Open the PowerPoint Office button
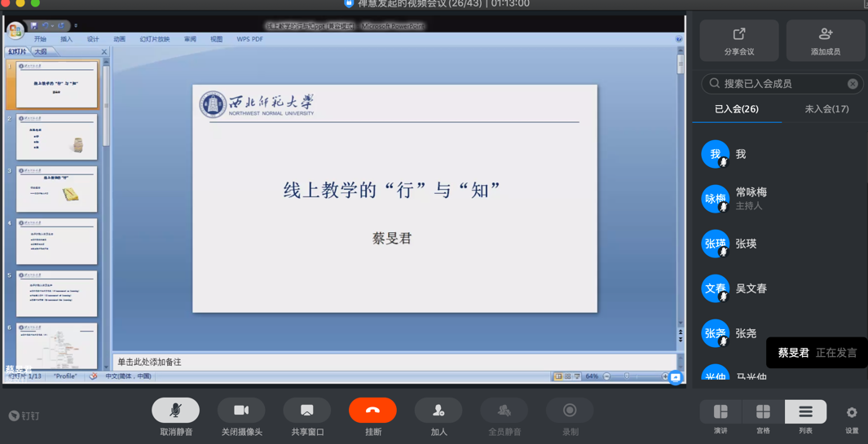 pyautogui.click(x=15, y=30)
